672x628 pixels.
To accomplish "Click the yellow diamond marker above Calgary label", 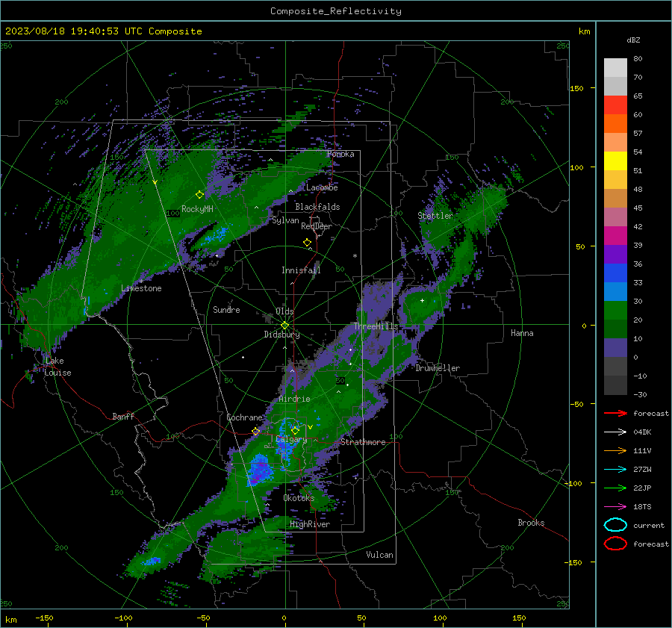I will point(295,430).
